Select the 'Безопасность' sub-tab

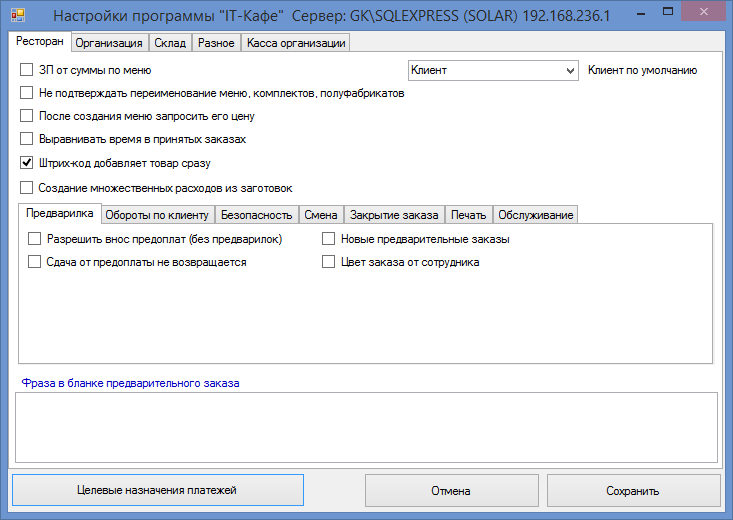tap(256, 215)
